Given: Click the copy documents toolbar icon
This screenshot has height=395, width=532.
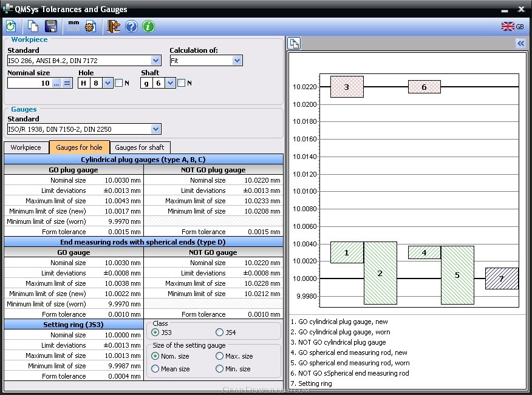Looking at the screenshot, I should pyautogui.click(x=33, y=27).
